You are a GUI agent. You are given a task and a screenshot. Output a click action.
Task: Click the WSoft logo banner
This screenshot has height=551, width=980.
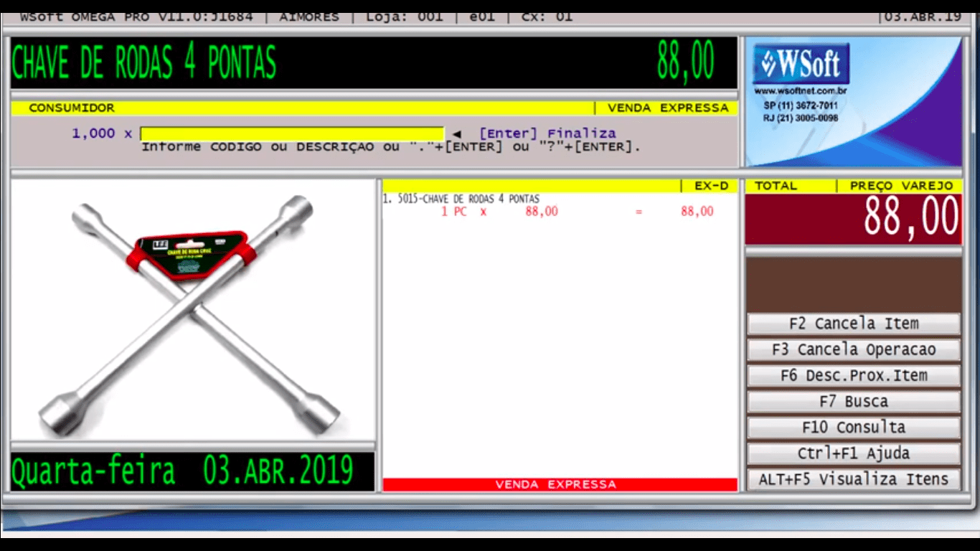pos(801,64)
